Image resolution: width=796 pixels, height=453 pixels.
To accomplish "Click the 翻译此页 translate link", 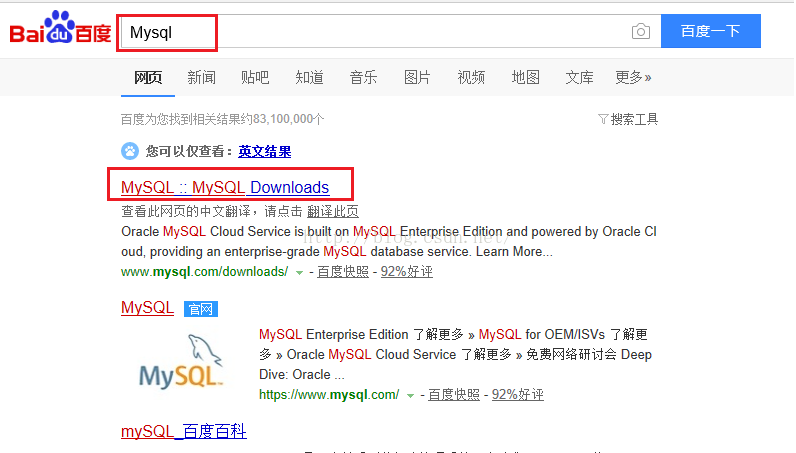I will pyautogui.click(x=333, y=211).
